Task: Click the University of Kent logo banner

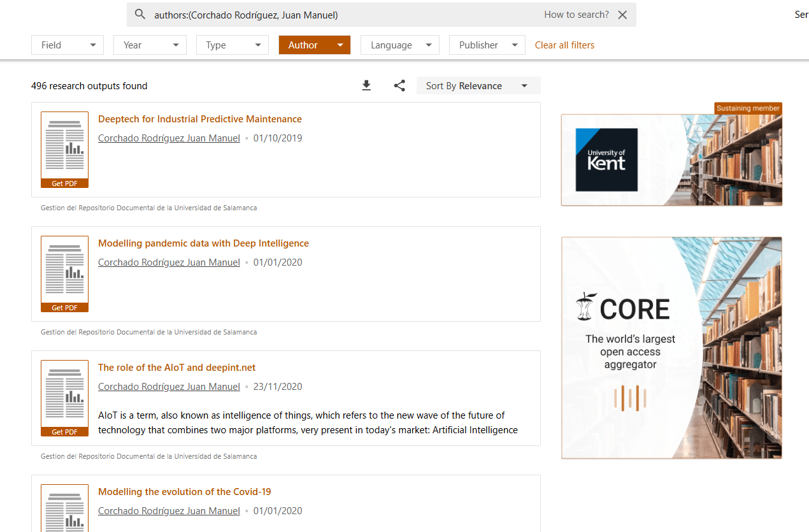Action: point(671,160)
